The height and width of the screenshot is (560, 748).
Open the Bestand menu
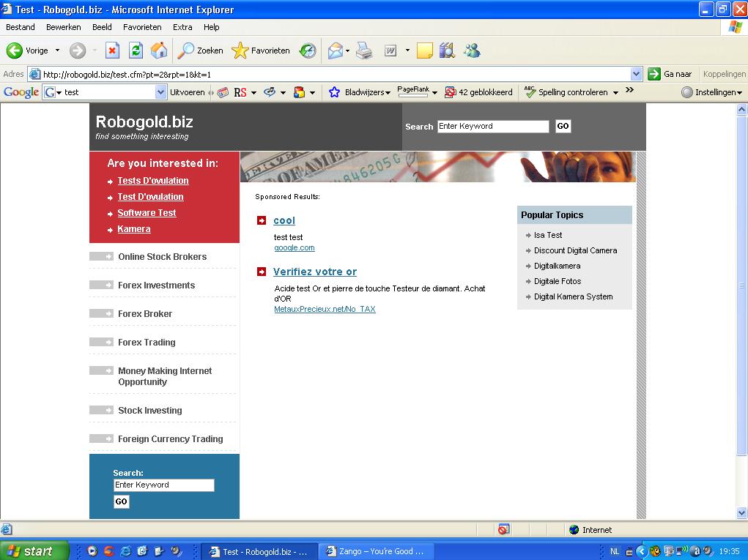(20, 27)
